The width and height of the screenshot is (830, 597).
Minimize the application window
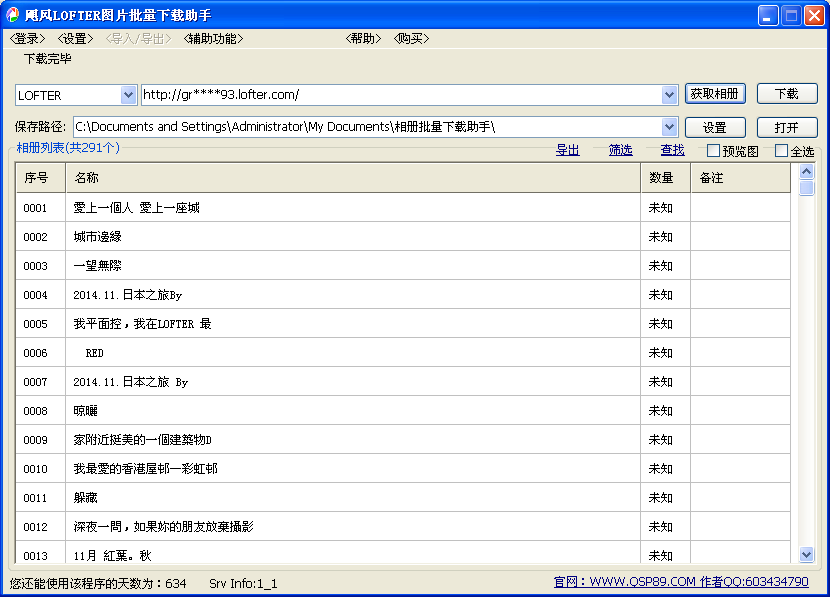tap(768, 15)
